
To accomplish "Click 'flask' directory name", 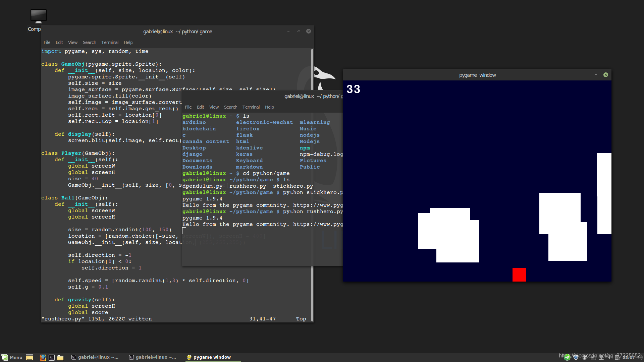I will click(245, 135).
